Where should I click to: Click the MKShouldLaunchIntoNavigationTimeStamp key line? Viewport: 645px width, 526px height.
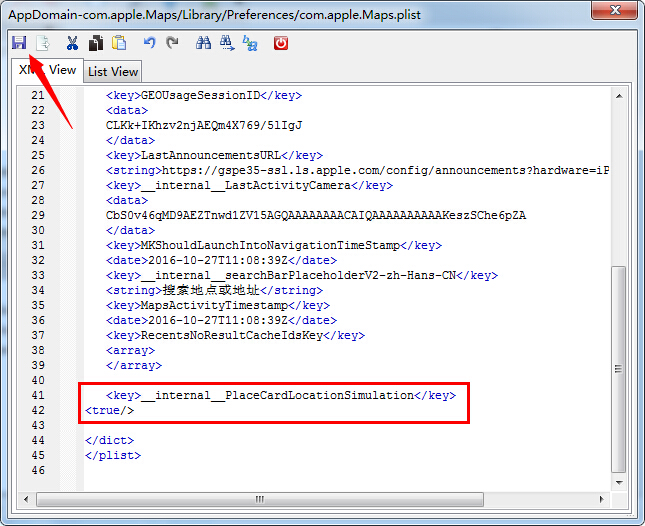(x=274, y=246)
